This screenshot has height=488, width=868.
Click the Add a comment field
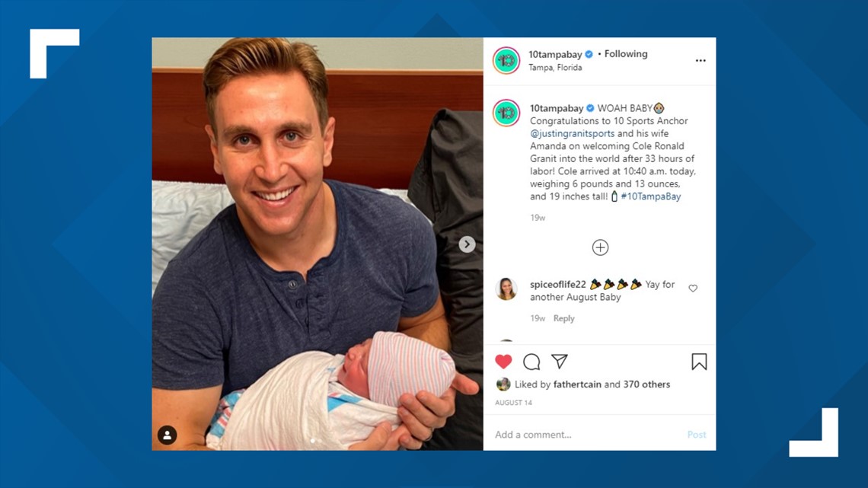pos(587,435)
